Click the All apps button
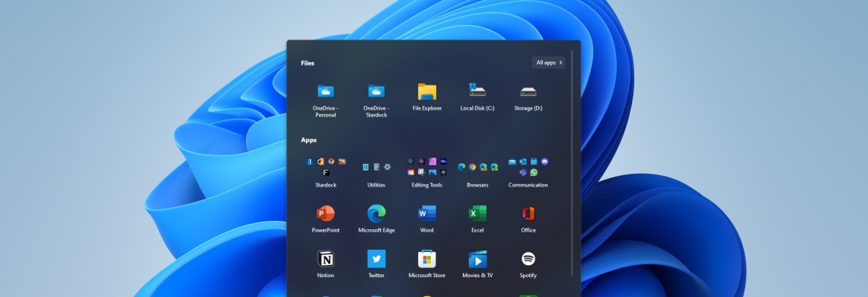This screenshot has height=297, width=868. [548, 62]
